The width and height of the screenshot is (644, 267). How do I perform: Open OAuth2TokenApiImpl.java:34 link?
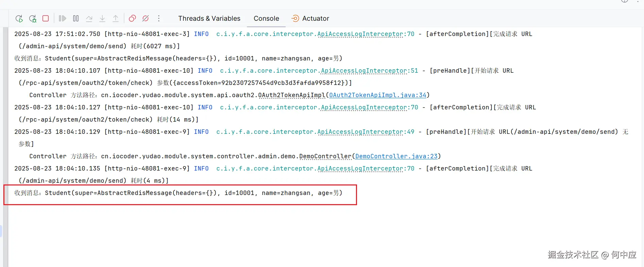(377, 95)
